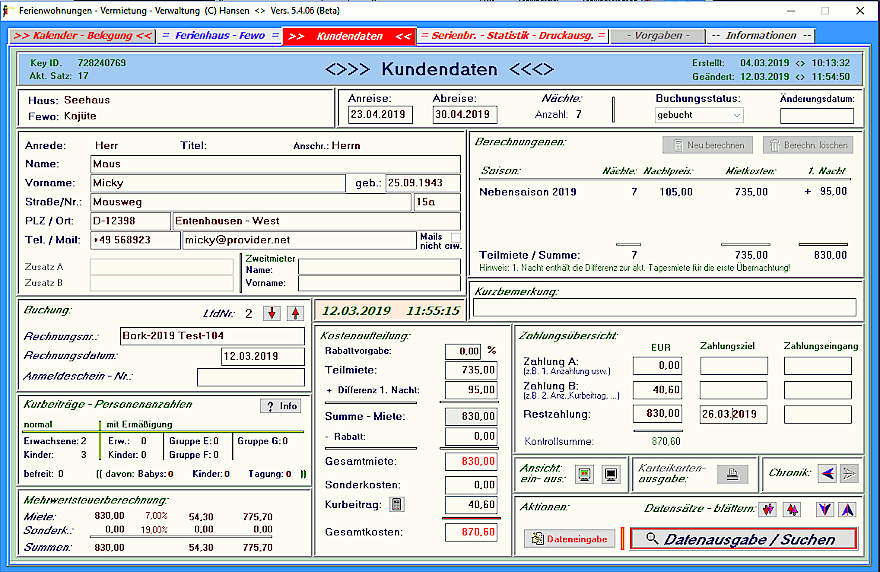Screen dimensions: 880x572
Task: Click the Info button in Kurbeiträge
Action: [x=281, y=406]
